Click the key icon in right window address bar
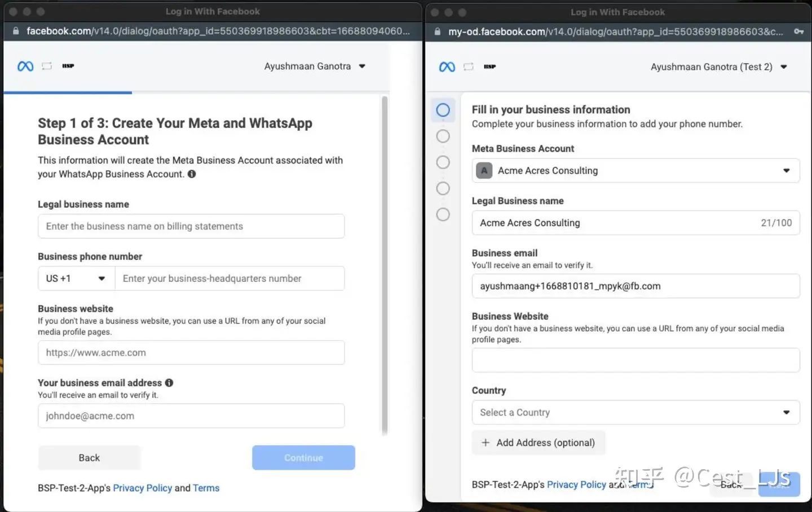Screen dimensions: 812x512 [x=798, y=32]
